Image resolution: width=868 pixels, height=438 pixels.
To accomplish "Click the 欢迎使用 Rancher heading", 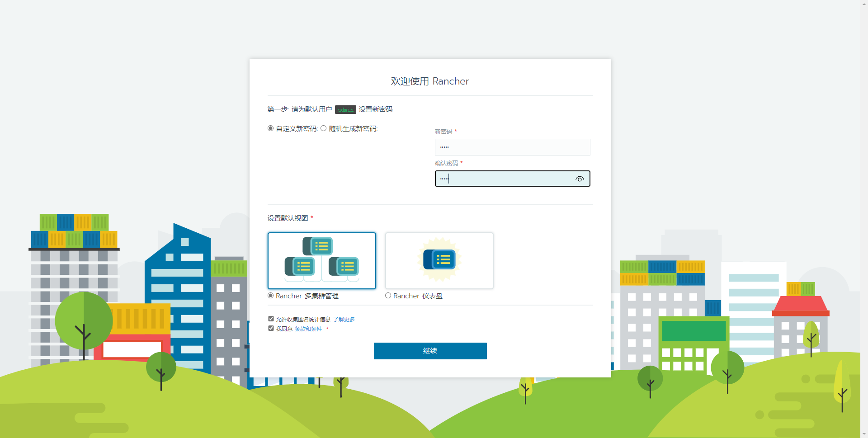I will coord(430,81).
